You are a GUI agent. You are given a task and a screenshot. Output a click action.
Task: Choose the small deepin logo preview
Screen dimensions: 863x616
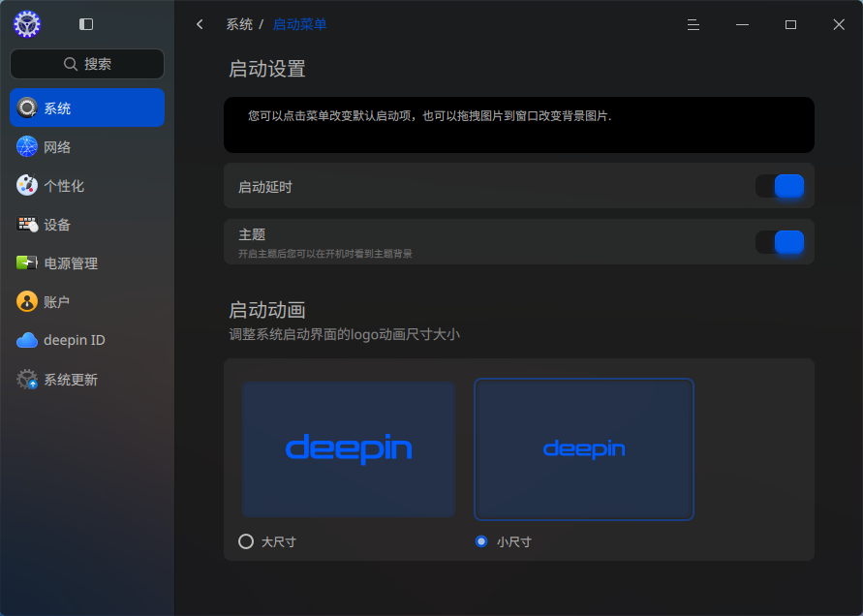point(584,449)
